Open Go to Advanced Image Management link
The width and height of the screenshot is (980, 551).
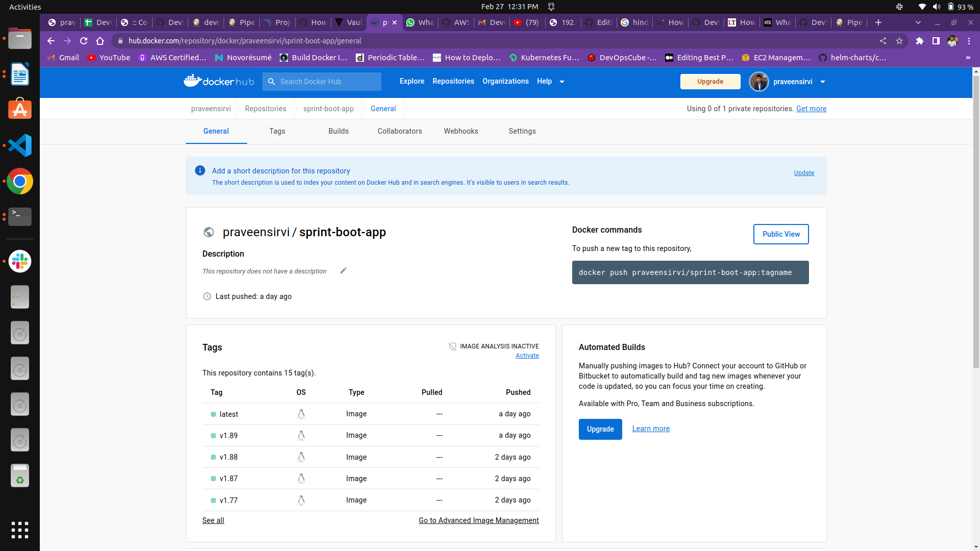[x=479, y=520]
